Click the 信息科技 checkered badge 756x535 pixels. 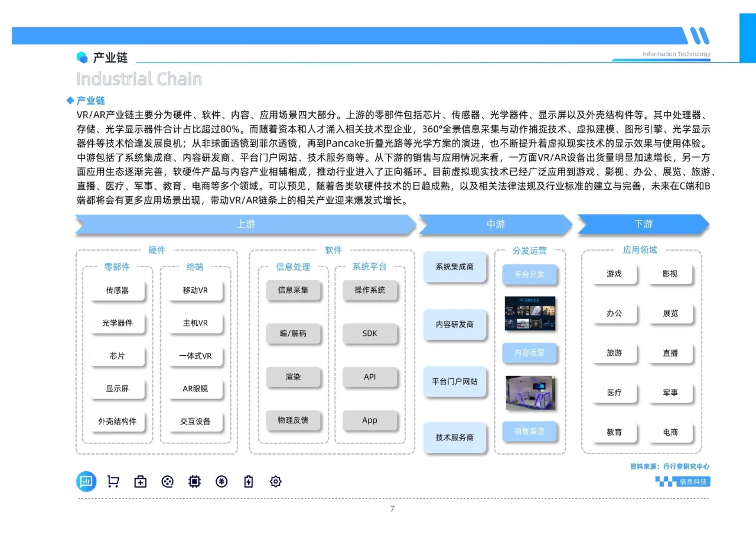[x=682, y=481]
